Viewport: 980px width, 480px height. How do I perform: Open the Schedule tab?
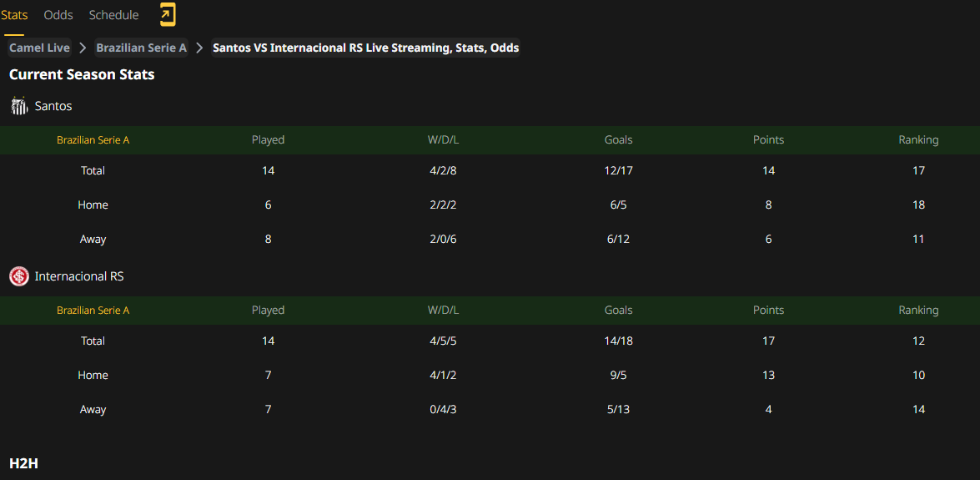tap(113, 15)
